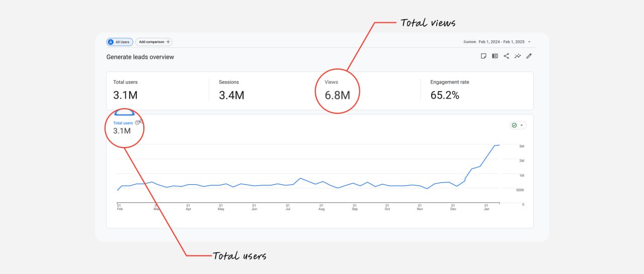Select the Engagement rate metric card
The height and width of the screenshot is (274, 644).
pyautogui.click(x=476, y=90)
